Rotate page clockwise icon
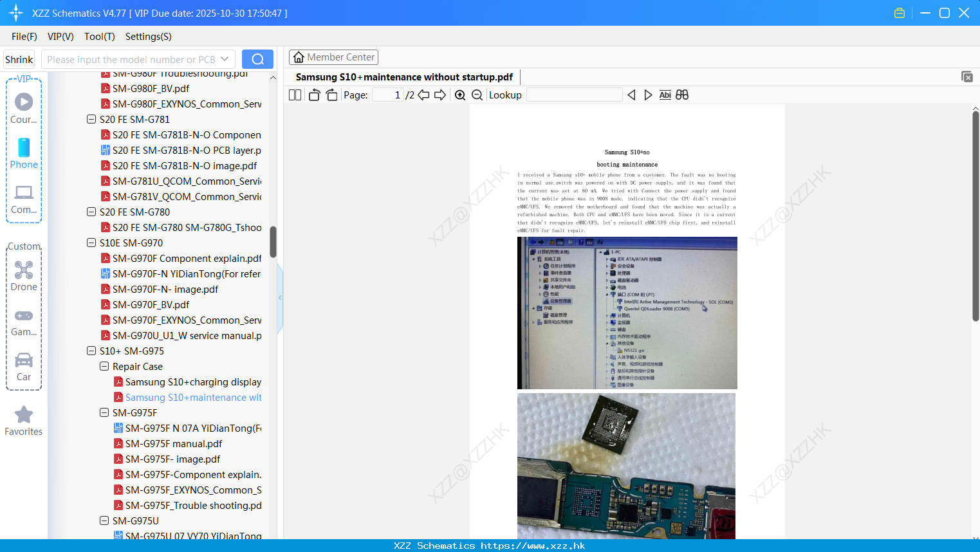This screenshot has width=980, height=552. (x=331, y=95)
